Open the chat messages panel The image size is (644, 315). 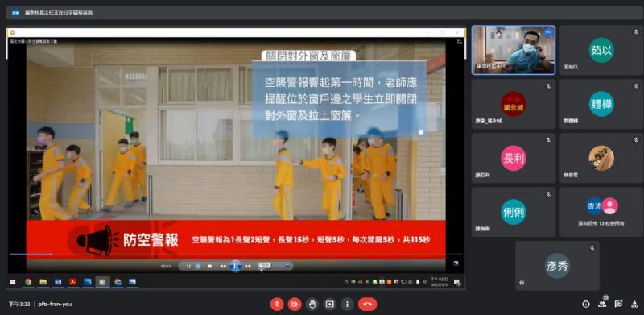click(x=618, y=305)
